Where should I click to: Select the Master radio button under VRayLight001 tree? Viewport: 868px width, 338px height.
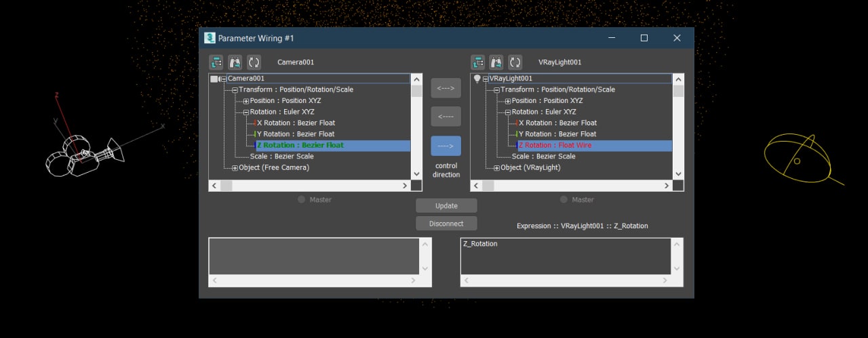coord(564,200)
